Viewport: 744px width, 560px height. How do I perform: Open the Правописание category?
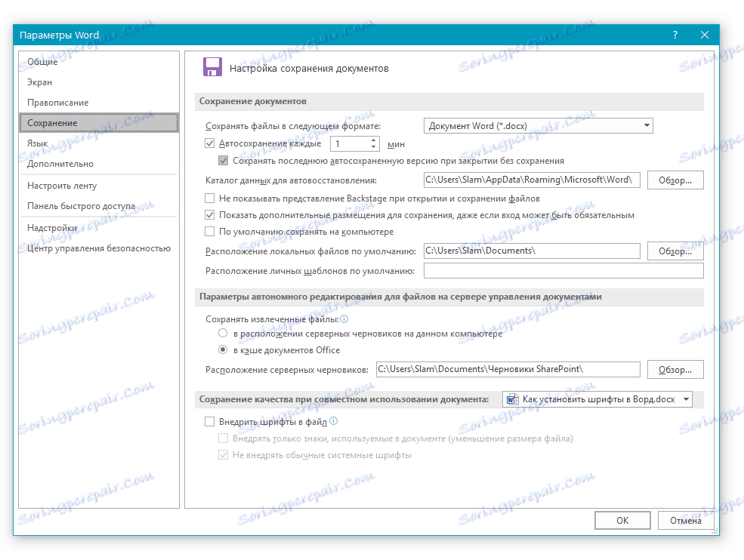point(99,103)
